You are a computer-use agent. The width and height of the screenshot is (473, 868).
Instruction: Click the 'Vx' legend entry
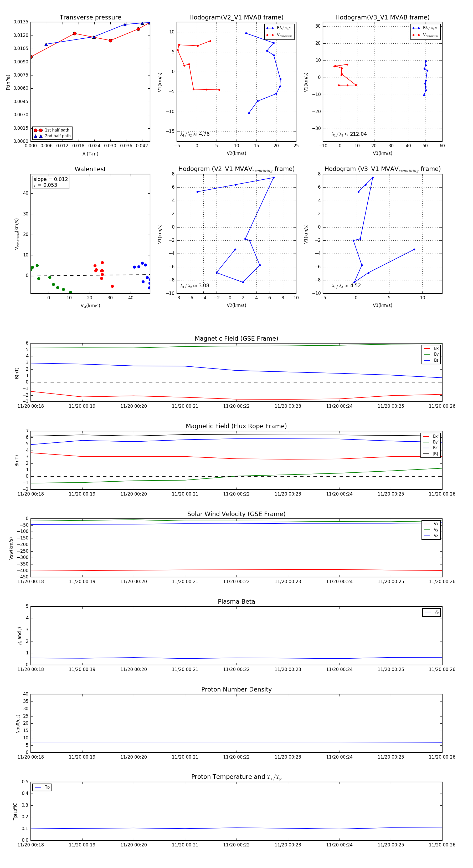[x=431, y=524]
